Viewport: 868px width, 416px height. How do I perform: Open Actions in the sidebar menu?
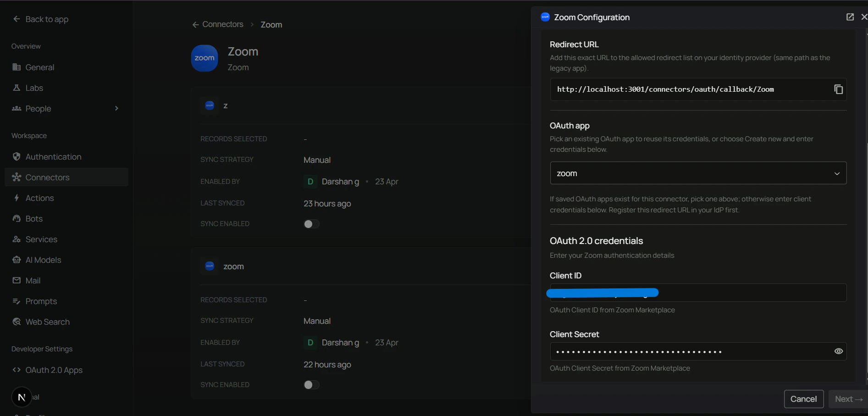pyautogui.click(x=66, y=198)
